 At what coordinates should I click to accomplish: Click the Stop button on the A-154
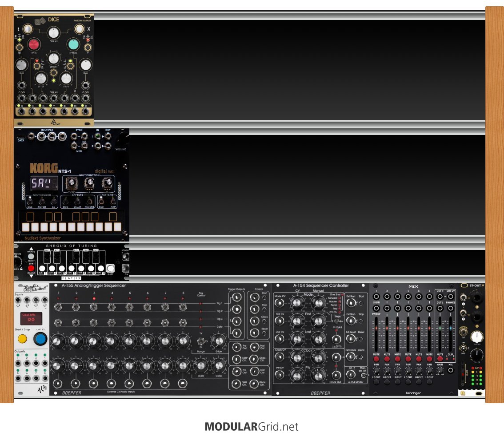(x=361, y=321)
